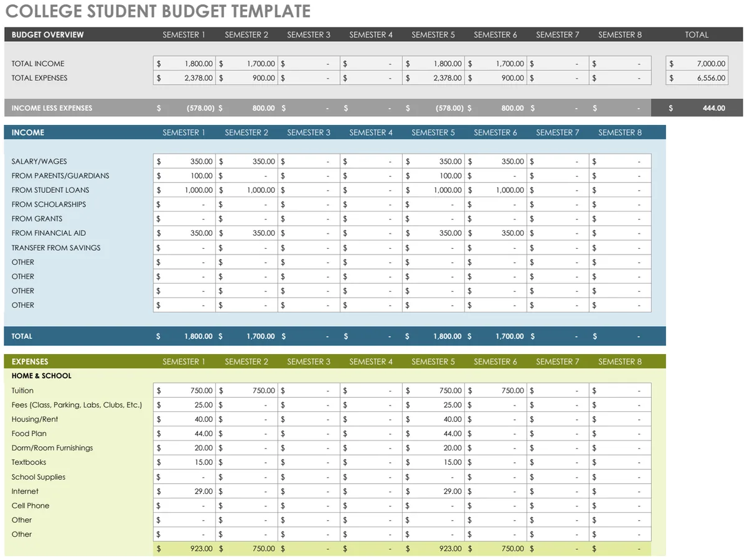Screen dimensions: 747x560
Task: Select the 444.00 net total cell
Action: tap(697, 108)
